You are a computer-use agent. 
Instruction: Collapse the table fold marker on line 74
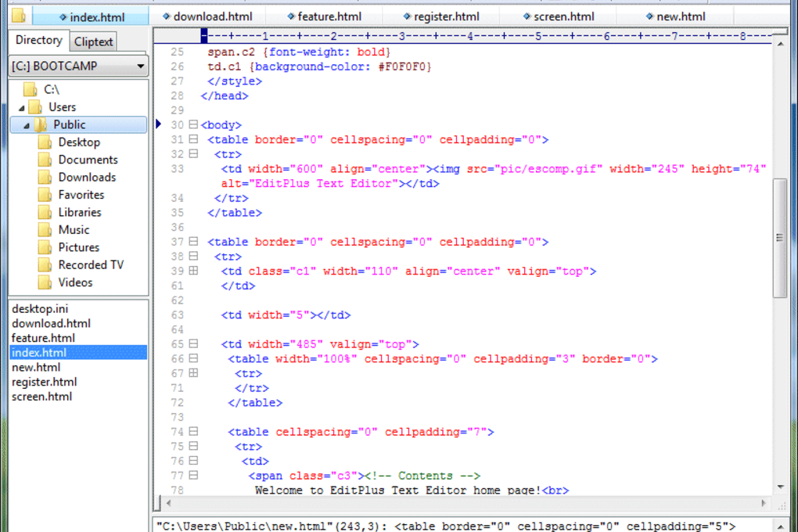pyautogui.click(x=193, y=431)
